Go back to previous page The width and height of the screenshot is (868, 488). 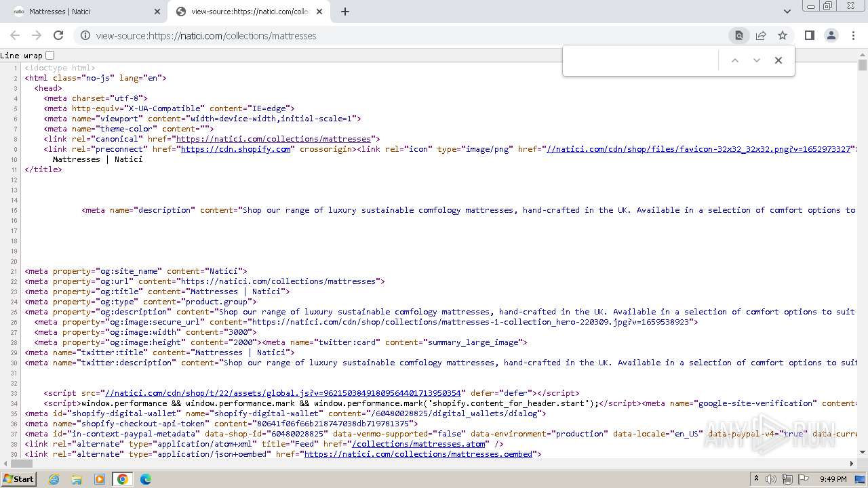[15, 35]
